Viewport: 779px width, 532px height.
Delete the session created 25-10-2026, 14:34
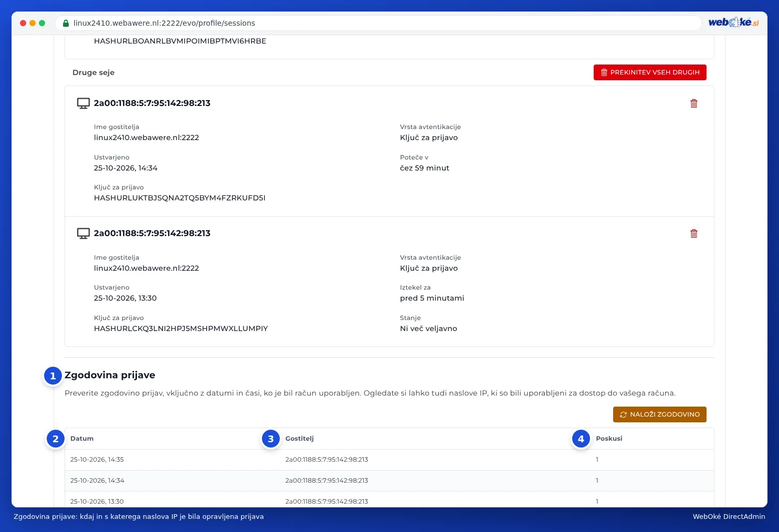[x=693, y=103]
